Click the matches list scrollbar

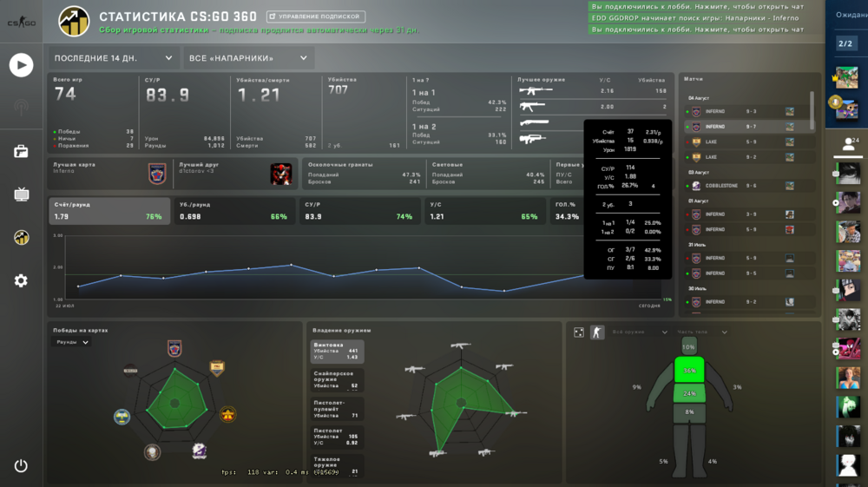[812, 111]
